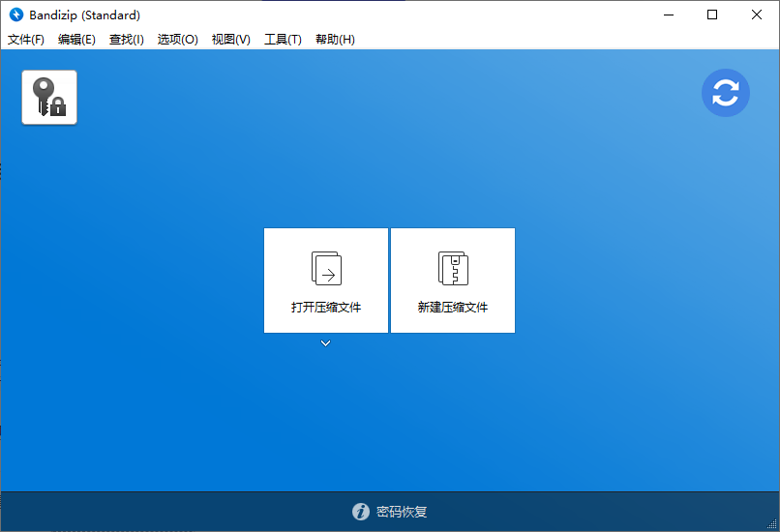Click the 打开压缩文件 tile
Screen dimensions: 780x532
(x=326, y=281)
